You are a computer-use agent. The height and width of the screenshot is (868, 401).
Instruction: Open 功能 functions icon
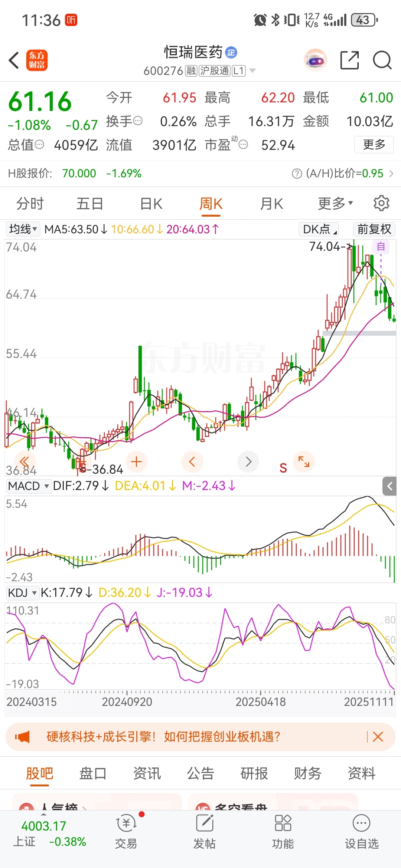(283, 831)
